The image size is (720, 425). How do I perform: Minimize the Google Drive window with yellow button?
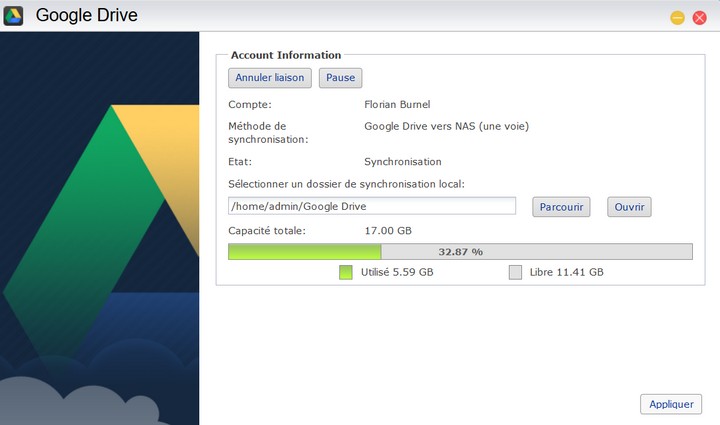click(677, 18)
